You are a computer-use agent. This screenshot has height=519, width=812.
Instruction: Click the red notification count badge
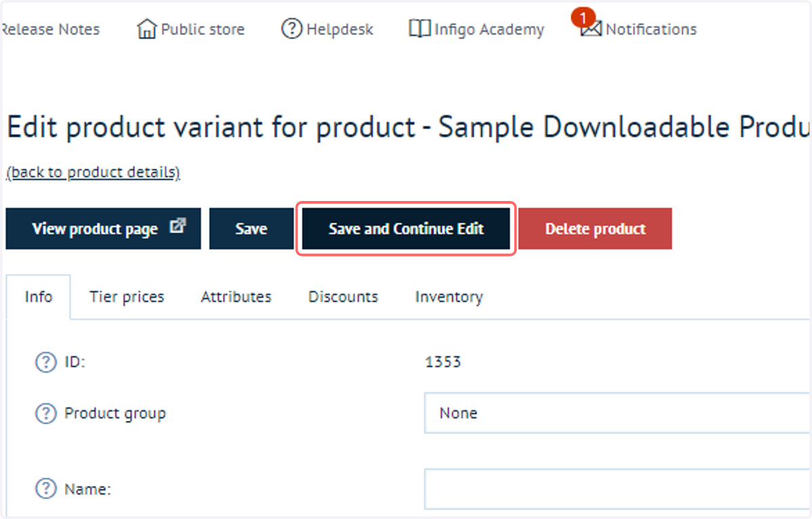click(583, 17)
